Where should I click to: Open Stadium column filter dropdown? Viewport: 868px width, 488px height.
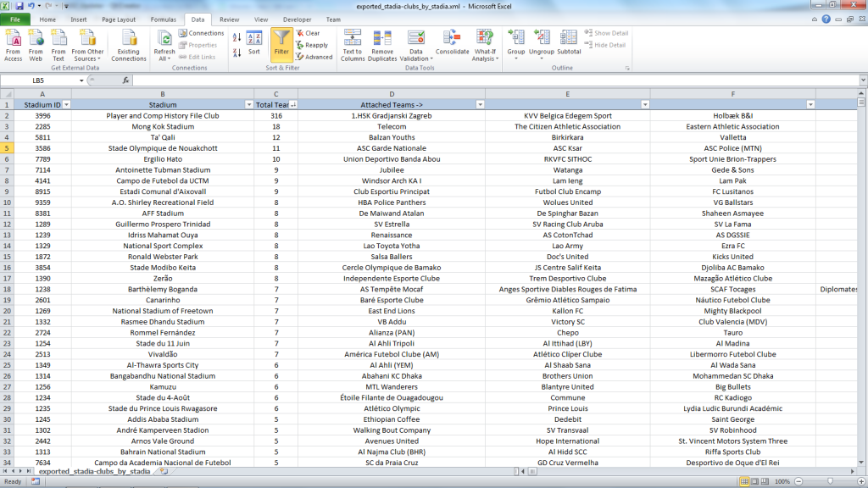[248, 104]
